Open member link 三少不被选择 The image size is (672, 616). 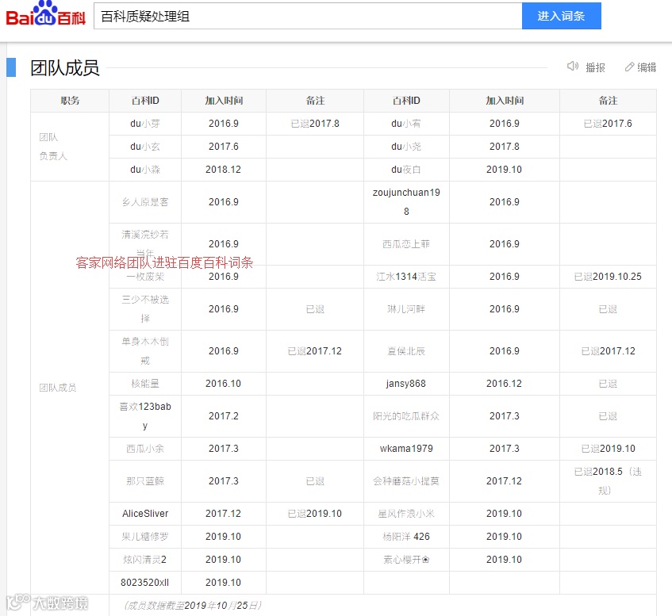[x=145, y=309]
